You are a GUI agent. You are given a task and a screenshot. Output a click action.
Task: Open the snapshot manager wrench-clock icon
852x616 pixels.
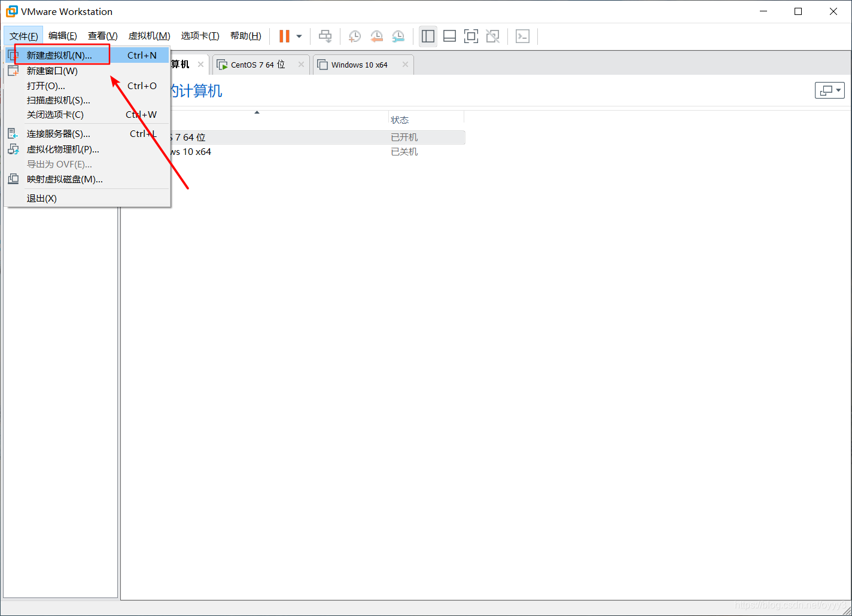[x=398, y=36]
